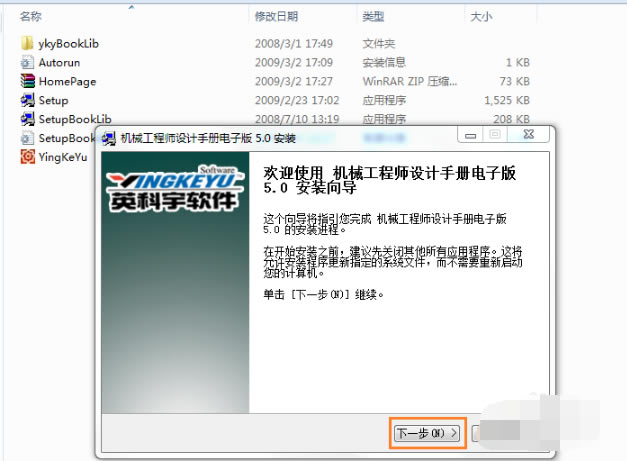627x461 pixels.
Task: Click the 1 KB size cell
Action: click(x=518, y=62)
